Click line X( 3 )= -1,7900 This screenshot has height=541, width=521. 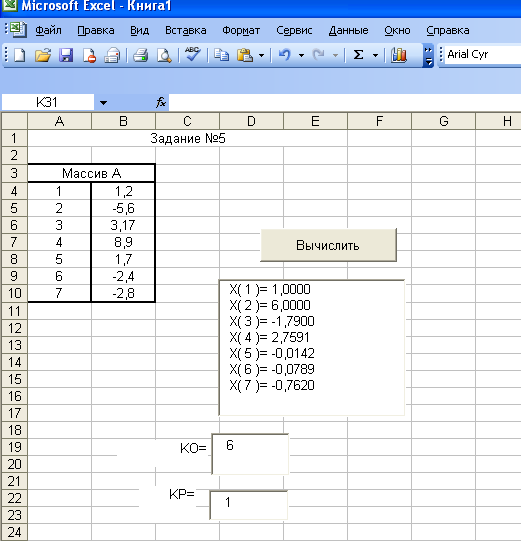272,321
